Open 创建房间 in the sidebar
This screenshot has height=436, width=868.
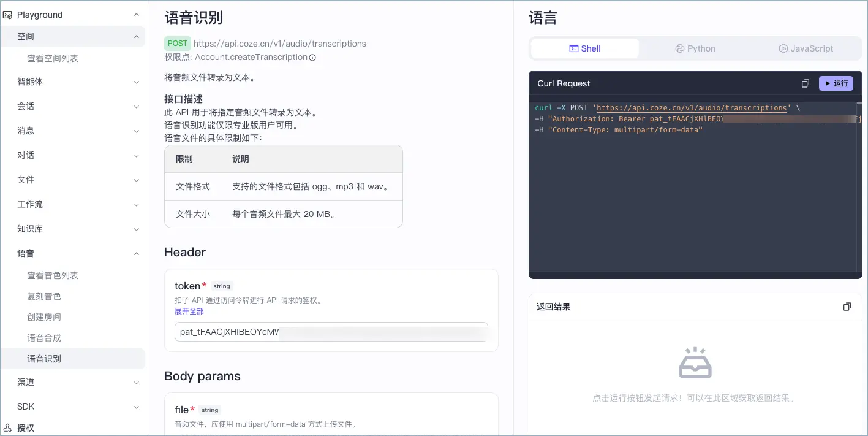click(x=44, y=317)
